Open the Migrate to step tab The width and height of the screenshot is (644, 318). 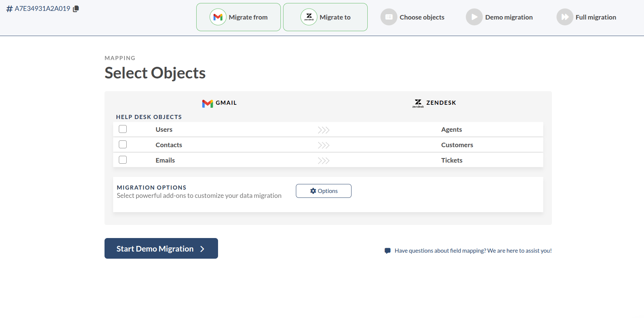(325, 17)
